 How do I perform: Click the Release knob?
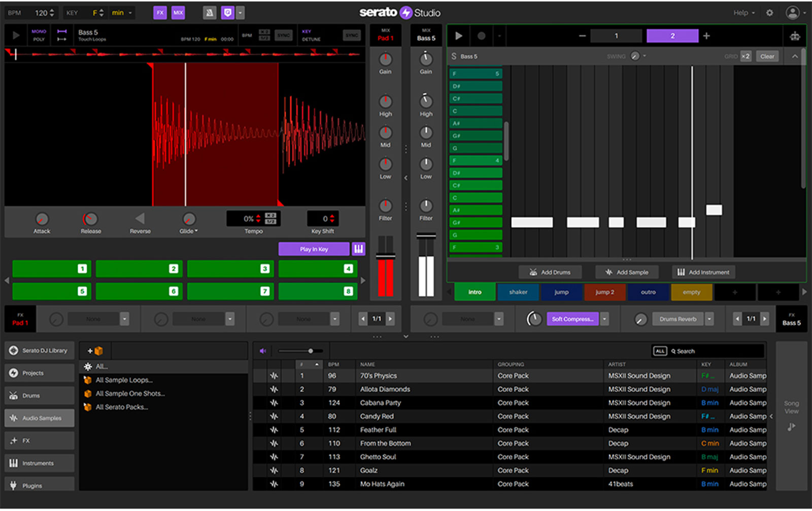(90, 219)
